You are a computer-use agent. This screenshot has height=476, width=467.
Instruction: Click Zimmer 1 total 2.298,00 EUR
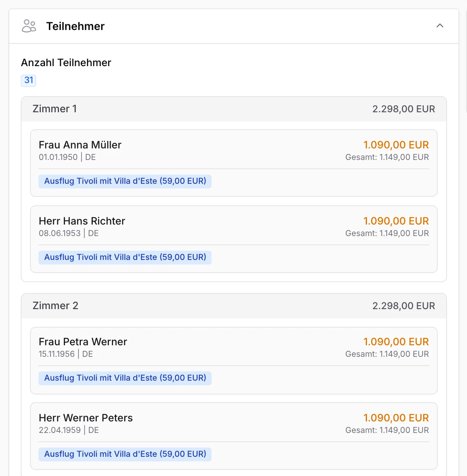[x=404, y=109]
